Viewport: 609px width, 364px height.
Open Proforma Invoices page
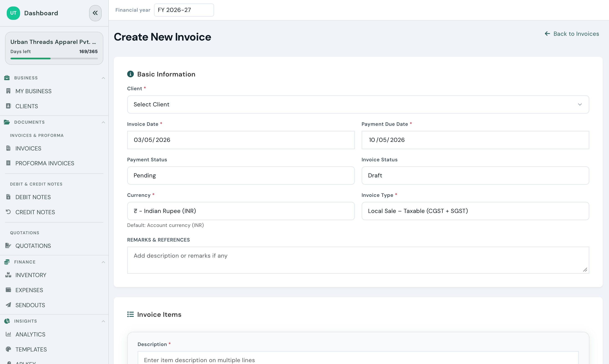[45, 163]
